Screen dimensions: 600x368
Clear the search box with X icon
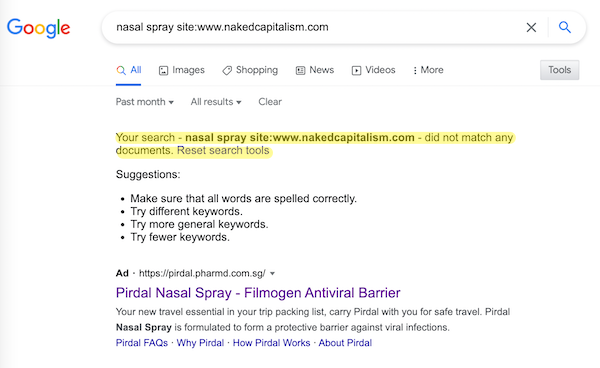pyautogui.click(x=531, y=28)
